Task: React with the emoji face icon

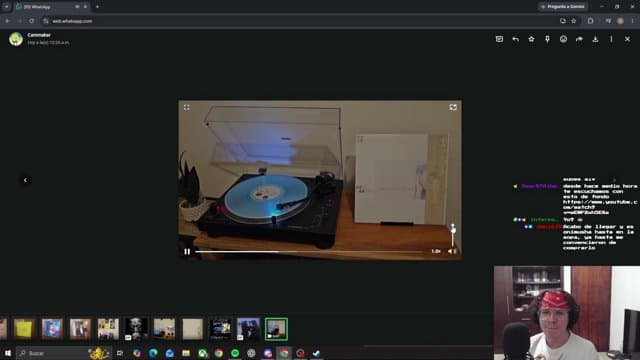Action: pos(563,39)
